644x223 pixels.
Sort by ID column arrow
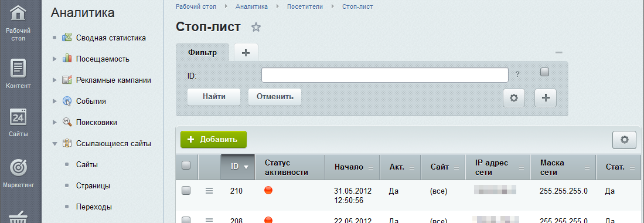(x=246, y=167)
